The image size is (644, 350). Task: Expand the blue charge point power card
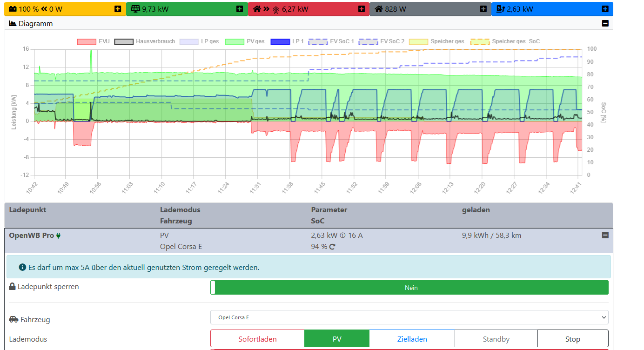[605, 9]
